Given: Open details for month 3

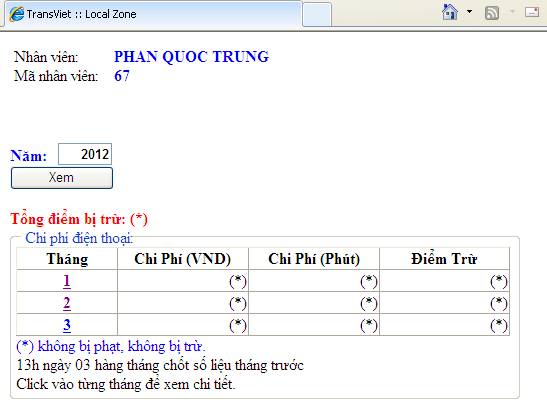Looking at the screenshot, I should click(x=67, y=325).
